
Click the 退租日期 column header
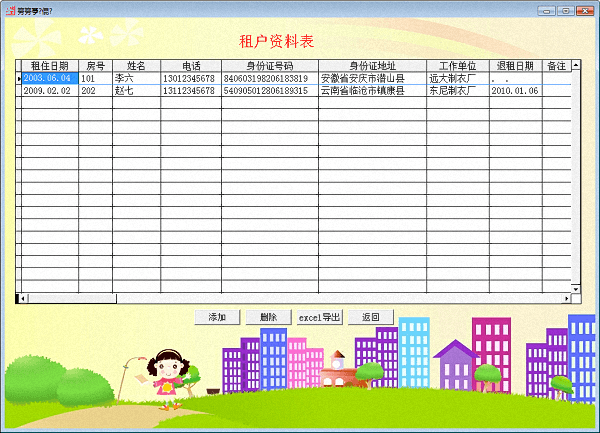(x=515, y=66)
